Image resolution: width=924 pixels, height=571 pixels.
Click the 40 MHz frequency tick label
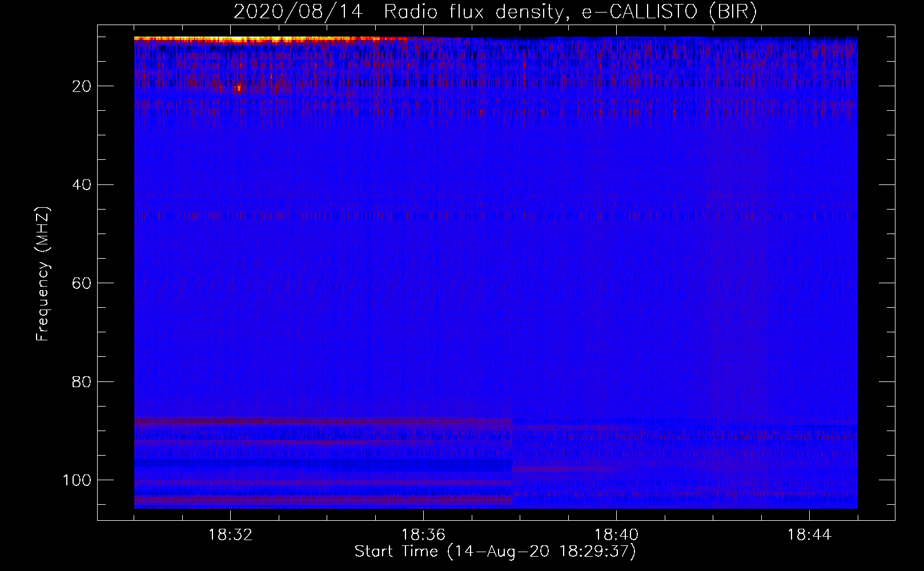[x=82, y=185]
